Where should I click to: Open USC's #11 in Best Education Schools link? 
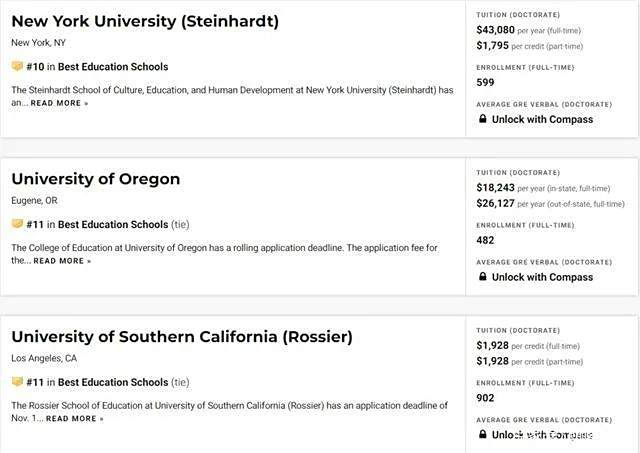point(97,382)
